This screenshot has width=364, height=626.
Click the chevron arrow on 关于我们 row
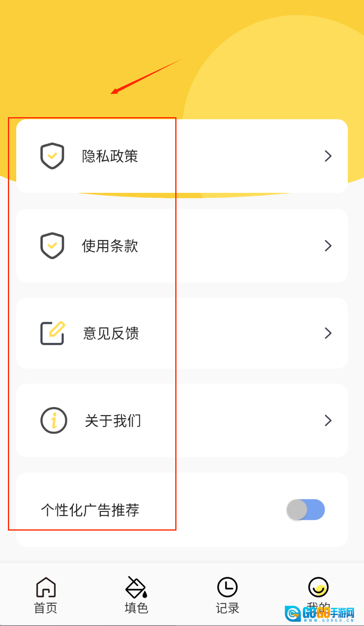328,421
